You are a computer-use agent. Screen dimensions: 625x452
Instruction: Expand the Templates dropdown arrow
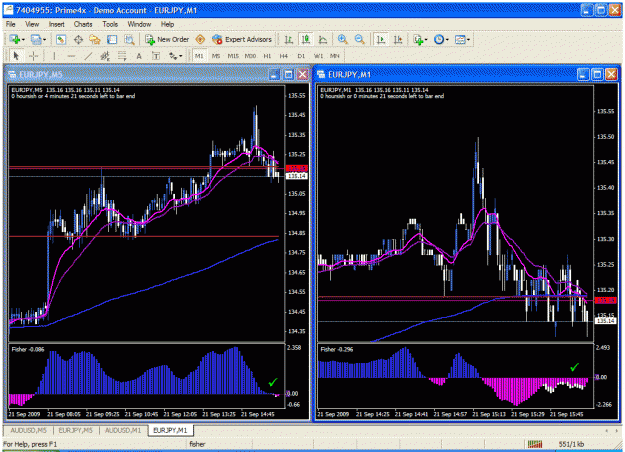click(x=468, y=40)
